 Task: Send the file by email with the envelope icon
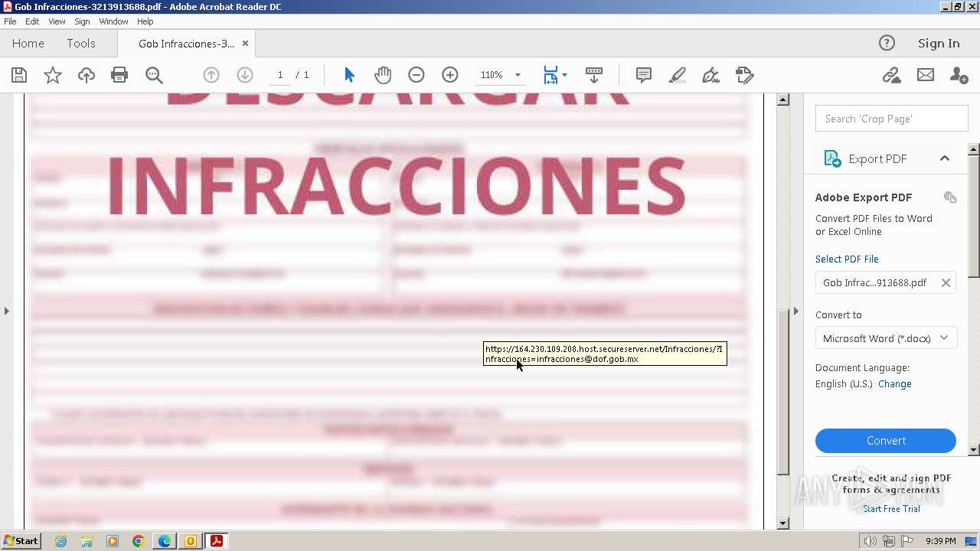[926, 75]
